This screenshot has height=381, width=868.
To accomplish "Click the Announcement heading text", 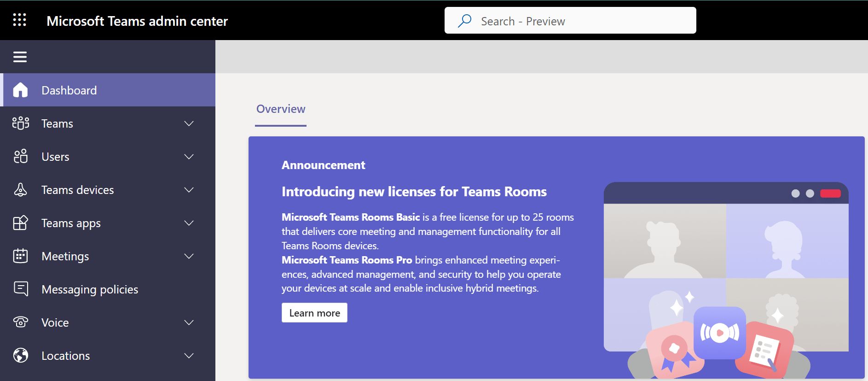I will pos(323,165).
